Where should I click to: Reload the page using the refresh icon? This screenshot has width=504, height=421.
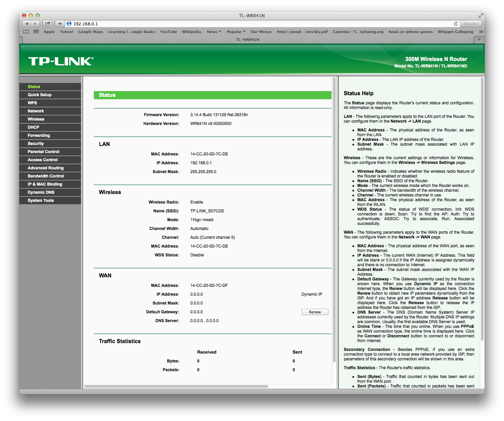456,24
